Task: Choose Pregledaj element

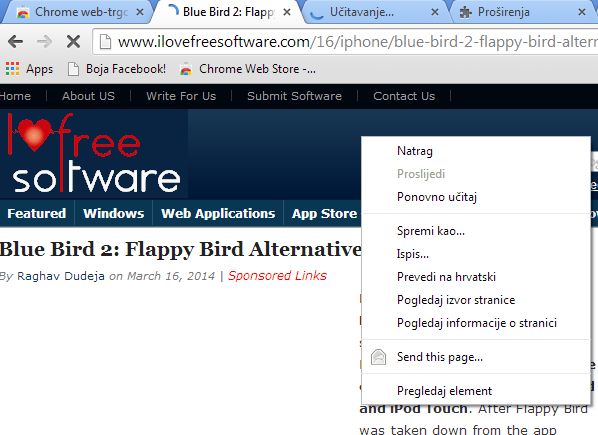Action: [476, 391]
